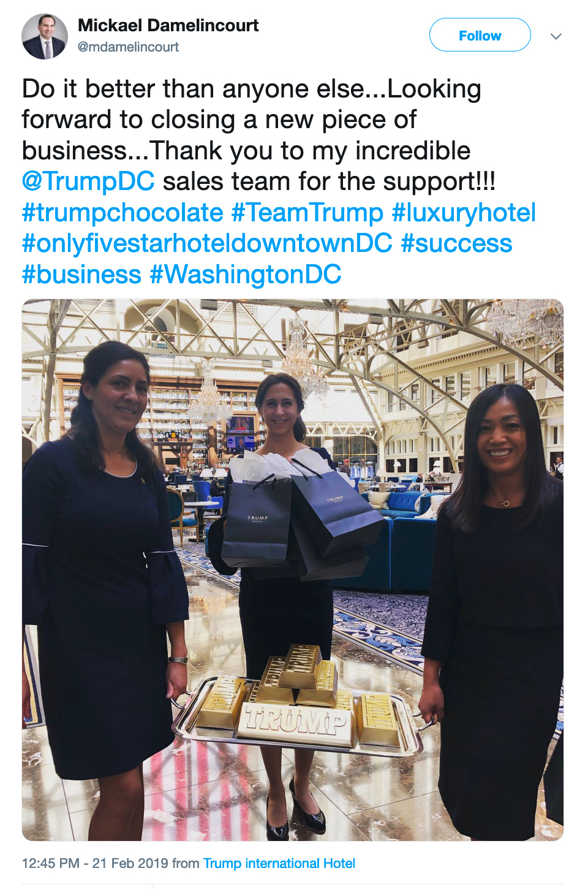Open the attached hotel lobby photo
The width and height of the screenshot is (588, 890).
293,570
